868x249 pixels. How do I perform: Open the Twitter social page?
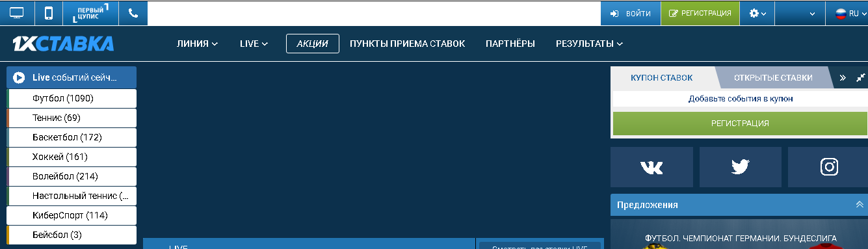[740, 167]
